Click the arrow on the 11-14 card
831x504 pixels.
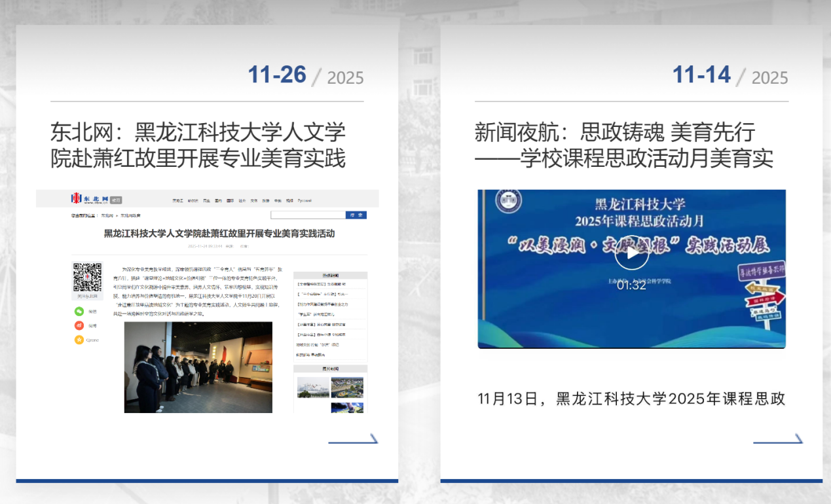(778, 439)
